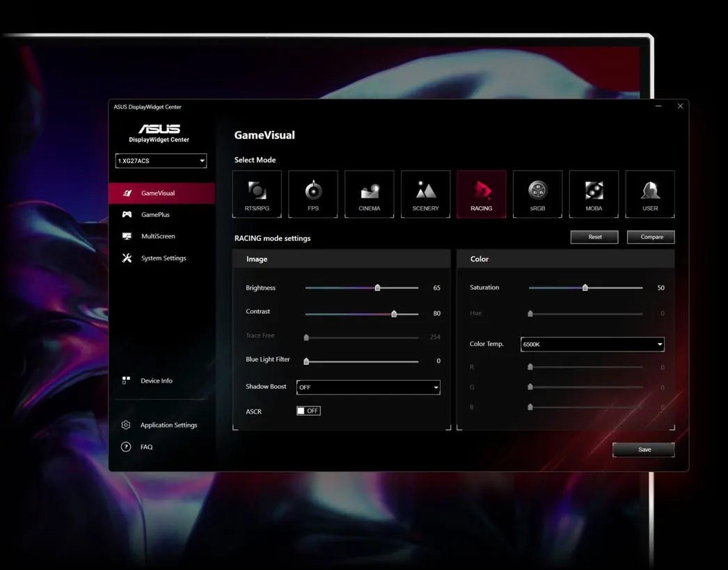Click the GamePlus gamepad icon
Image resolution: width=728 pixels, height=570 pixels.
(x=127, y=214)
